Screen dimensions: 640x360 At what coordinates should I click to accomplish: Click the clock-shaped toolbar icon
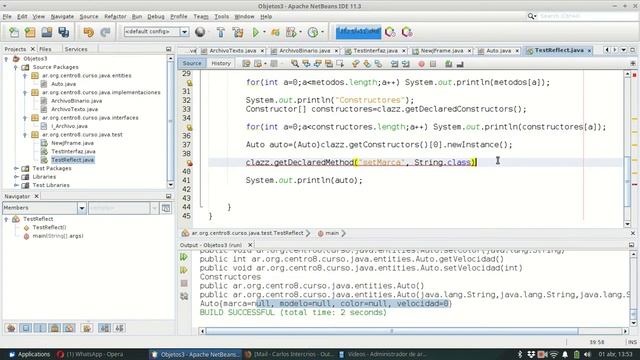point(313,32)
